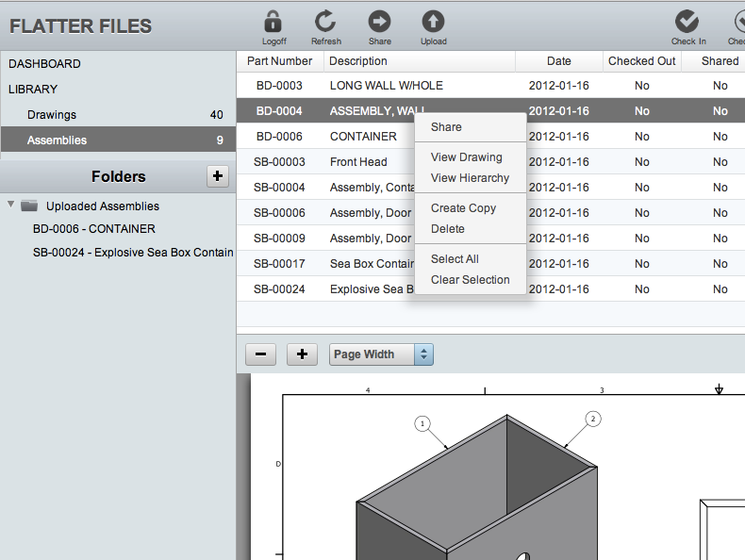Select Assemblies in the library
Image resolution: width=745 pixels, height=560 pixels.
point(118,140)
